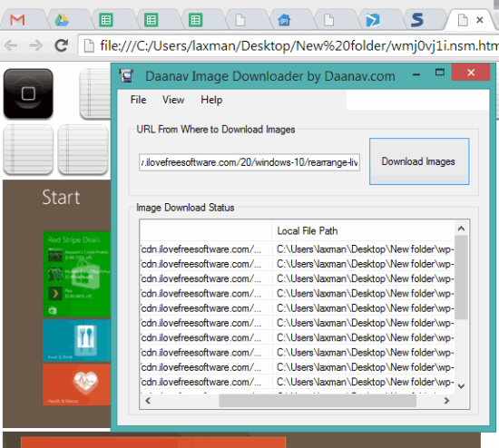Click the Download Images button
Viewport: 499px width, 448px height.
[x=419, y=161]
